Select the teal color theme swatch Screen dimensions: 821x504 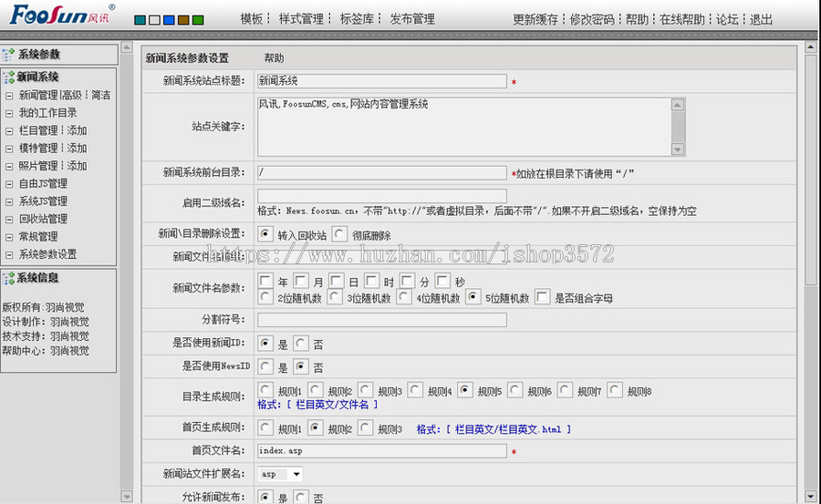[x=140, y=20]
